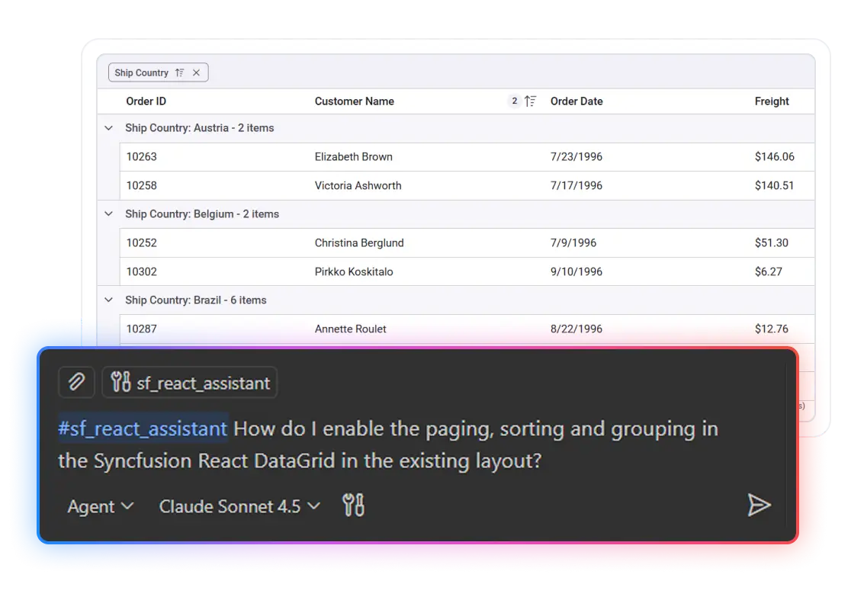Click the attachment paperclip icon
The height and width of the screenshot is (616, 851).
(76, 382)
